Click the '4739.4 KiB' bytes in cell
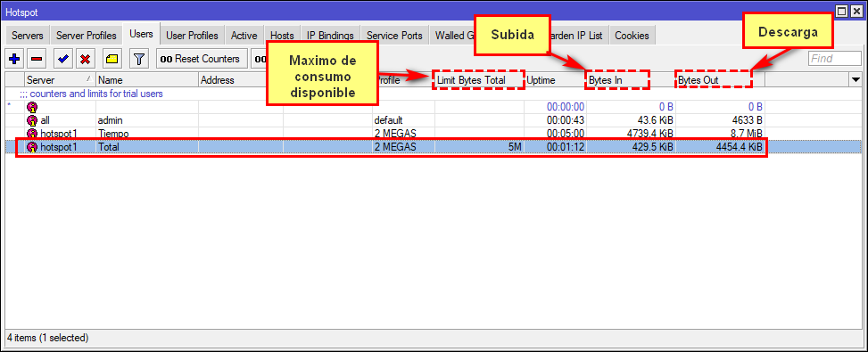The height and width of the screenshot is (352, 868). click(x=631, y=134)
